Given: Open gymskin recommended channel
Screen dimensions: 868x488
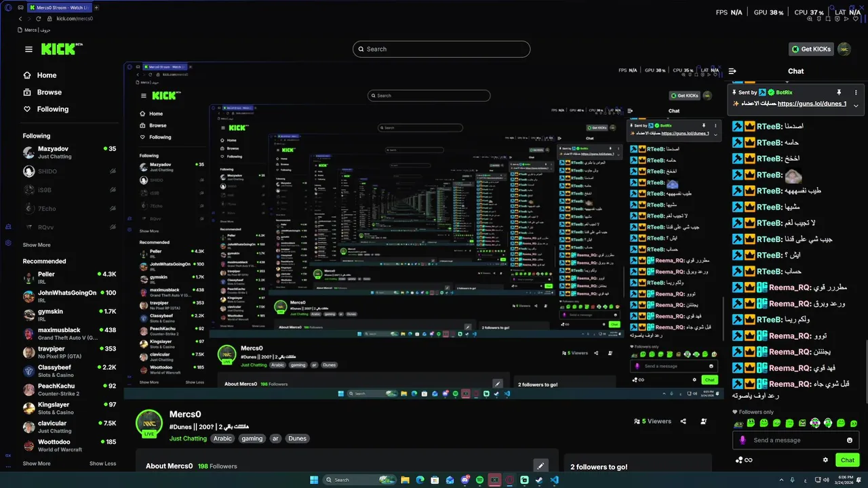Looking at the screenshot, I should click(69, 314).
